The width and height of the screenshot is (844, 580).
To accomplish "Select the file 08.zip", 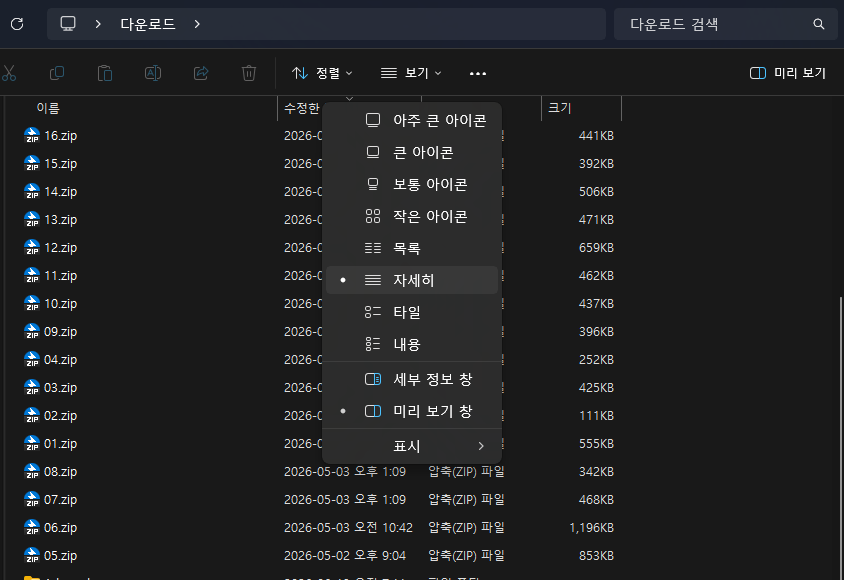I will coord(60,471).
